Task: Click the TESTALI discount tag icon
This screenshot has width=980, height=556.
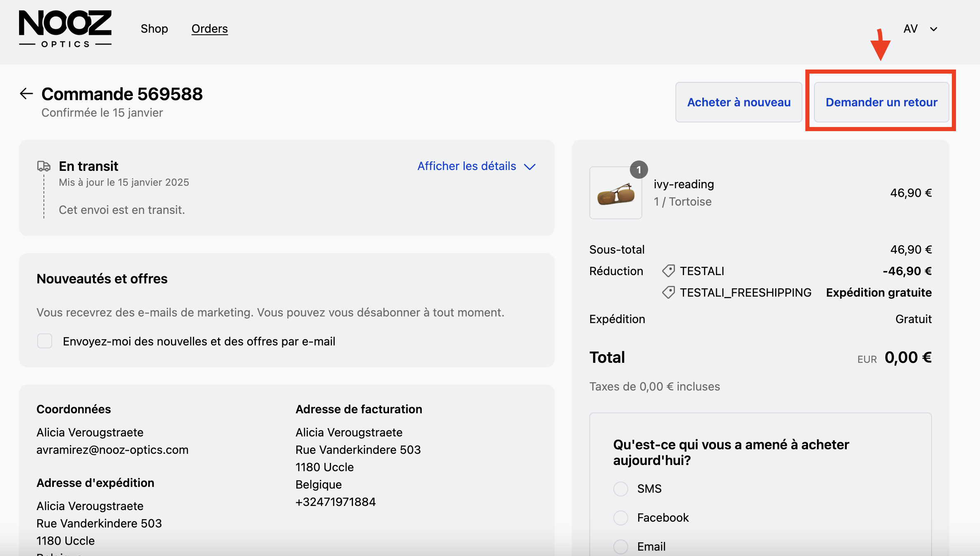Action: point(668,271)
